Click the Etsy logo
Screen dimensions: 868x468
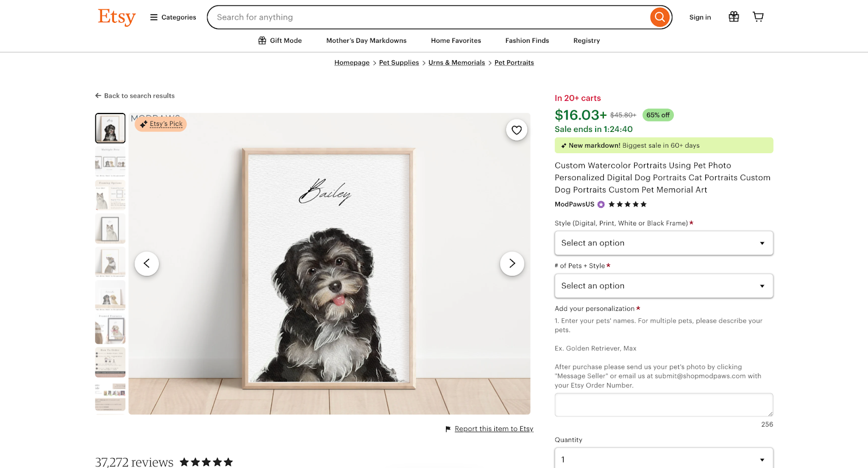[x=116, y=17]
